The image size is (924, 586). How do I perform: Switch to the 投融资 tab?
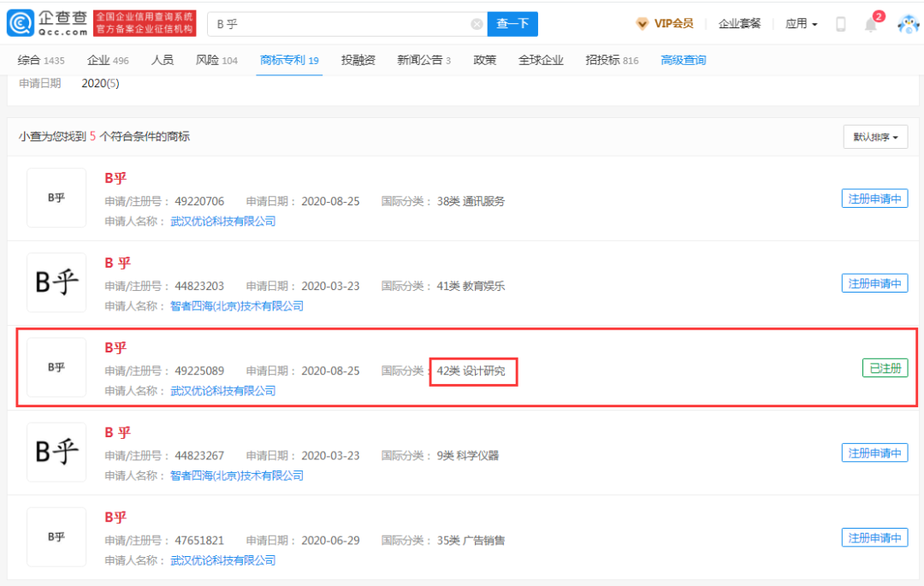click(x=358, y=60)
